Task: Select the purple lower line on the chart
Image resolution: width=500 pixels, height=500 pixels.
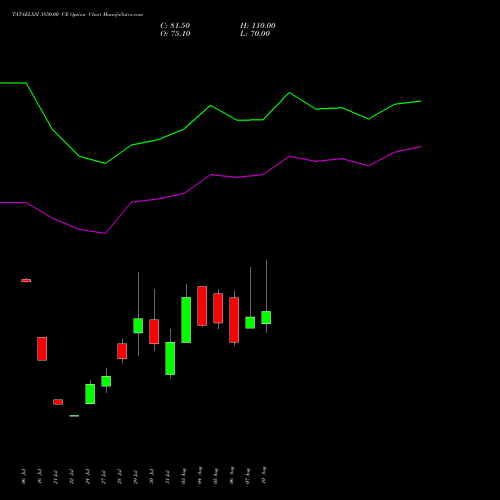Action: [x=210, y=175]
